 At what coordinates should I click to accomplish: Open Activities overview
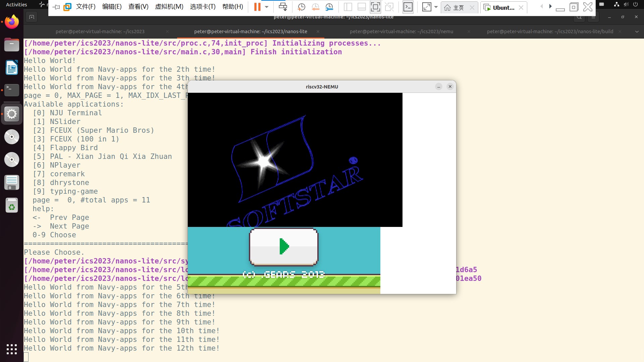pos(16,5)
